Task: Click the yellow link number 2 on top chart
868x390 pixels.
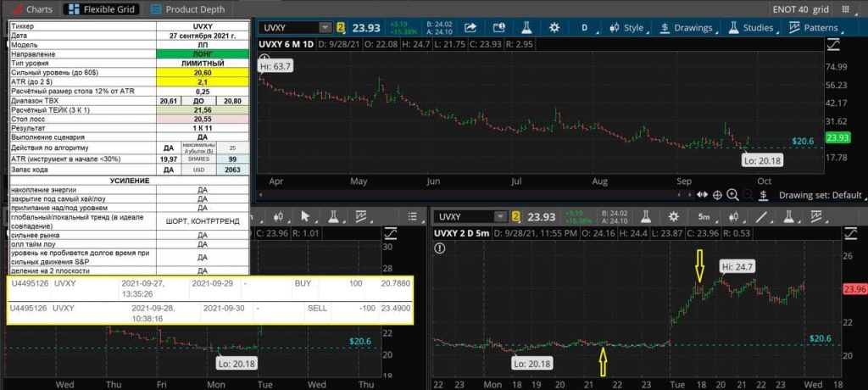Action: 341,28
